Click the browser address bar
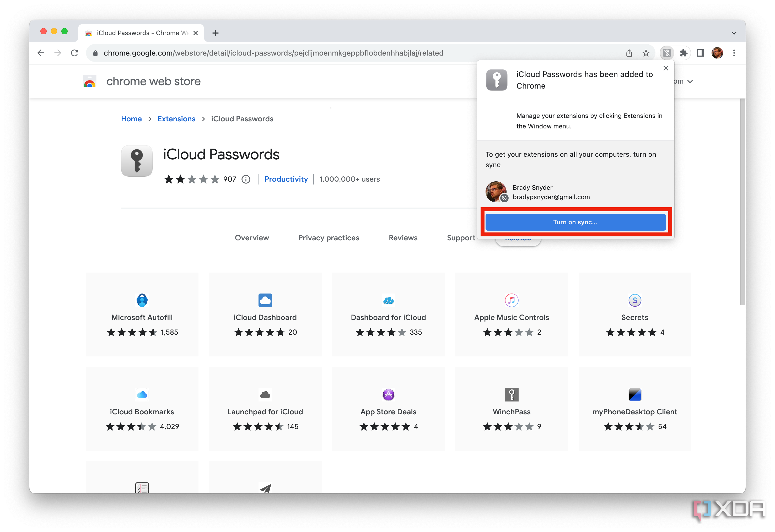Image resolution: width=775 pixels, height=532 pixels. 267,53
